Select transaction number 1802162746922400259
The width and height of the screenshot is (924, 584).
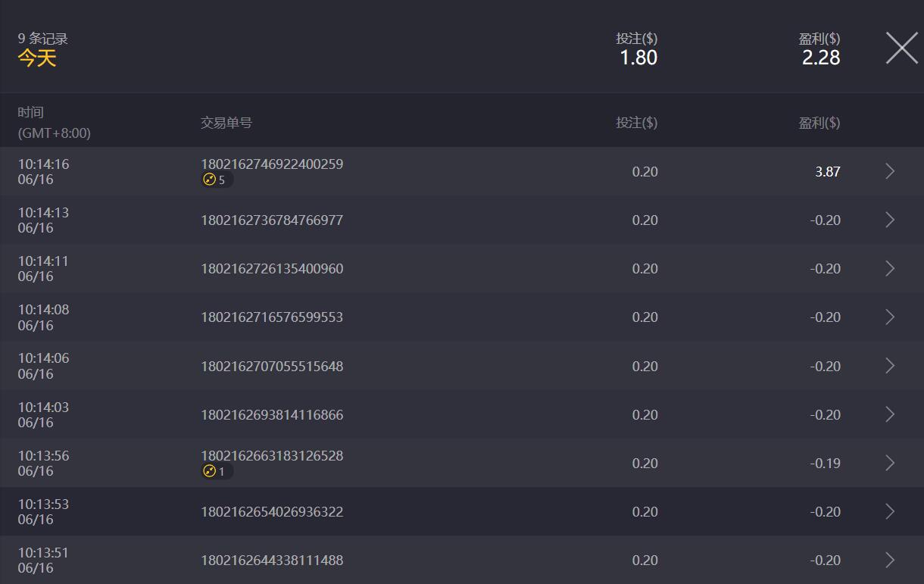[272, 164]
